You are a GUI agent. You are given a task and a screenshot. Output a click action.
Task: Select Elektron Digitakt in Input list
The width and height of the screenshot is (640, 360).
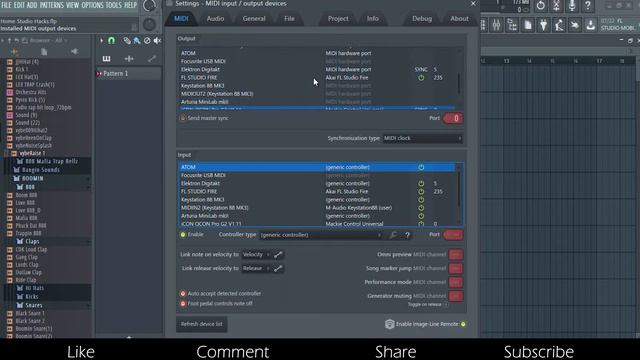317,184
